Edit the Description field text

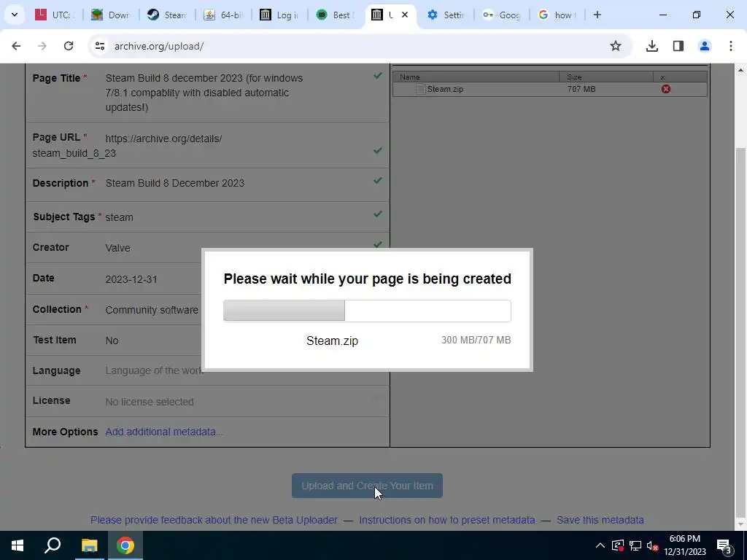click(175, 183)
